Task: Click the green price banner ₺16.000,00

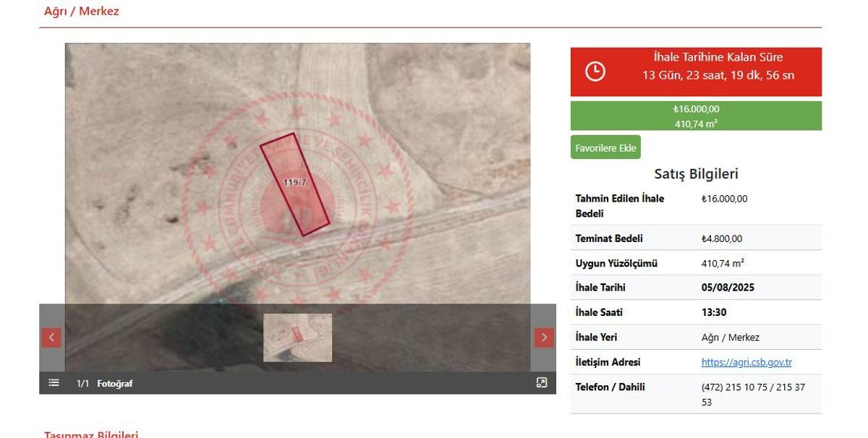Action: pos(696,116)
